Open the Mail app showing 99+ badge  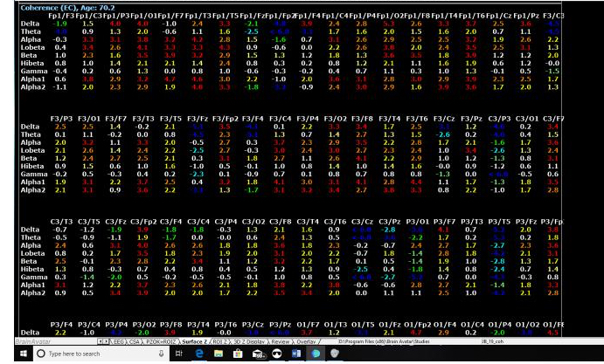[257, 354]
